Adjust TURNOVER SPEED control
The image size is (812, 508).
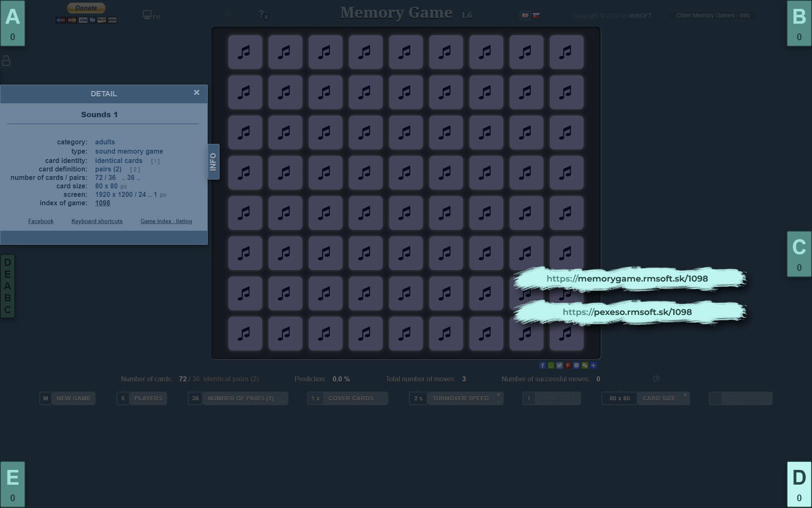click(x=465, y=398)
